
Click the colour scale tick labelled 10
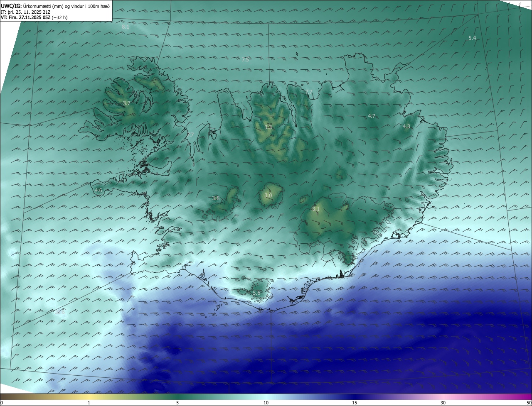[266, 403]
